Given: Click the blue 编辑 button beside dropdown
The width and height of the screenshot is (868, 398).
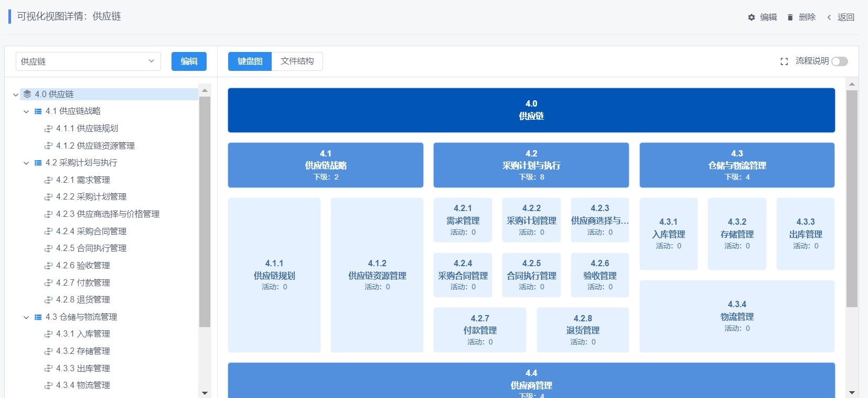Looking at the screenshot, I should [189, 61].
